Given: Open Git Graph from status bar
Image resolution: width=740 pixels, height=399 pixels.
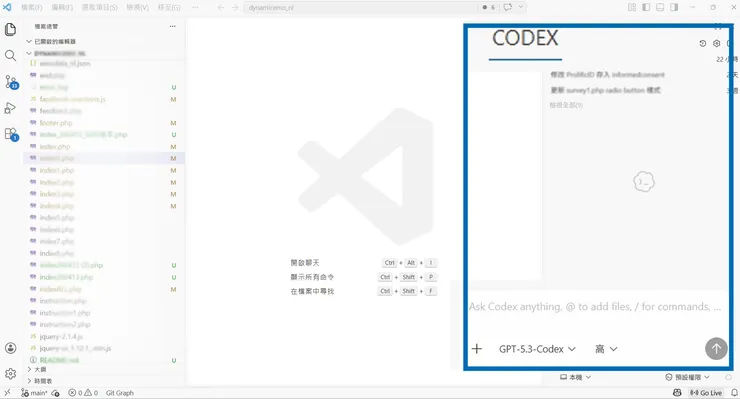Looking at the screenshot, I should click(120, 393).
